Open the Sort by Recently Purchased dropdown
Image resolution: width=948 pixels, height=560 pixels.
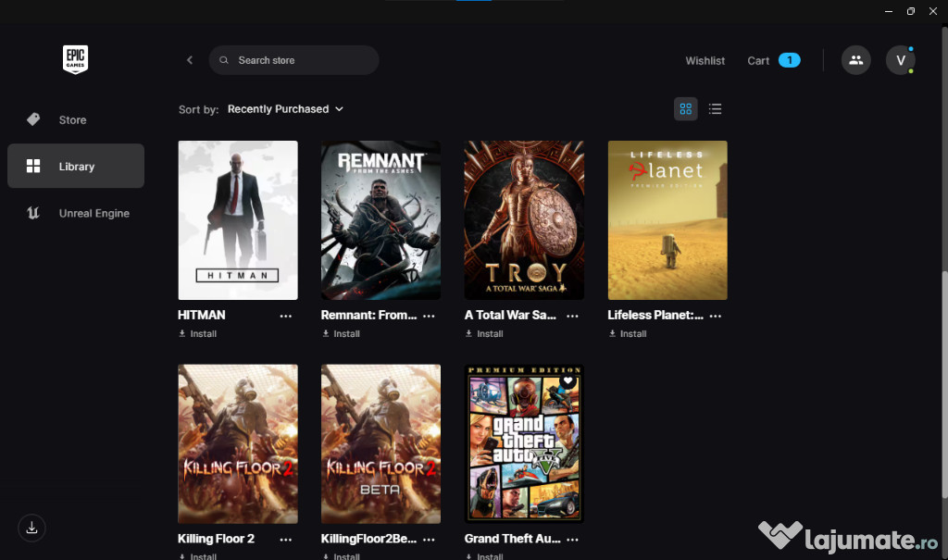click(285, 109)
